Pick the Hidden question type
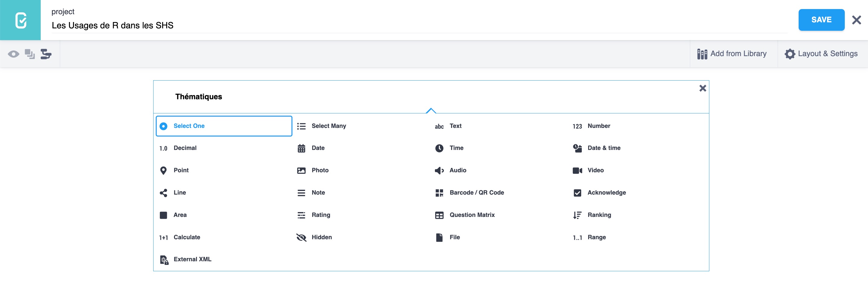Screen dimensions: 868x286 [321, 237]
